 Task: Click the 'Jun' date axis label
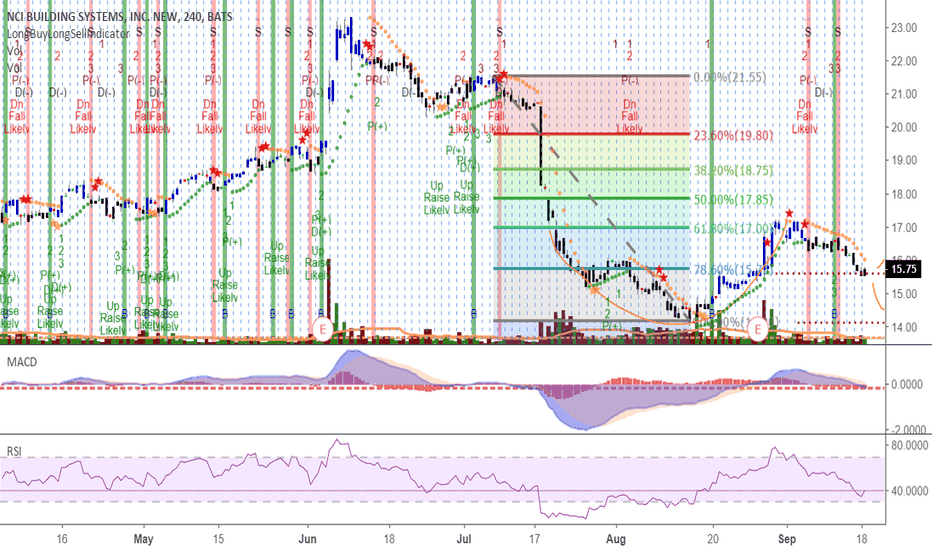pyautogui.click(x=307, y=539)
